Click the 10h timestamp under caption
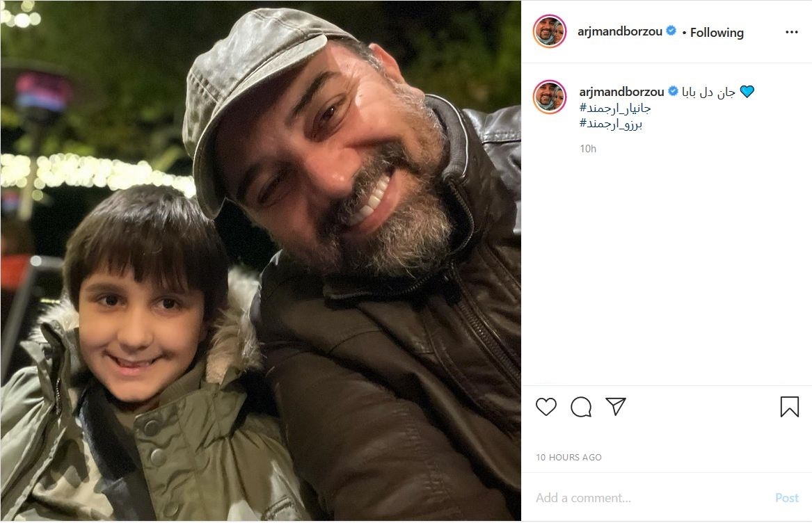The height and width of the screenshot is (523, 812). 588,149
